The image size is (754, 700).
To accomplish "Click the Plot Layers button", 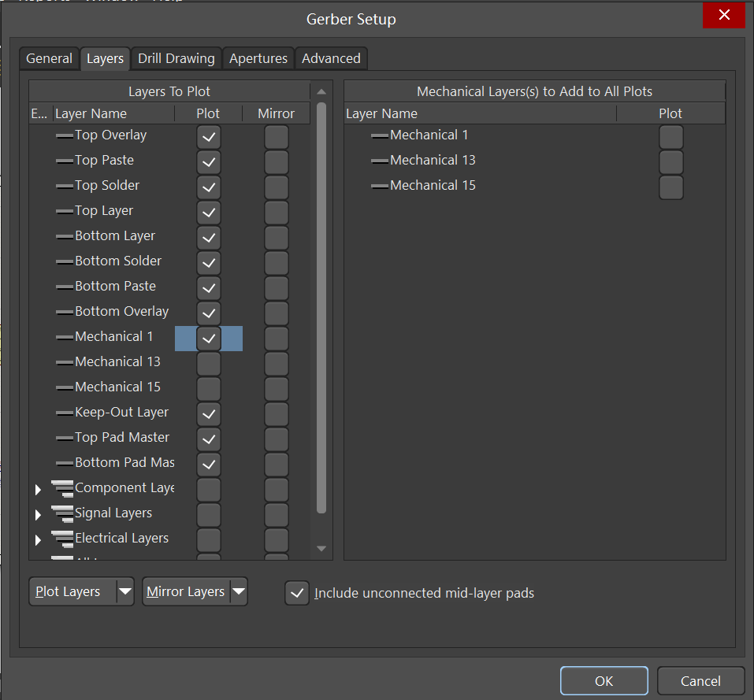I will [x=72, y=591].
